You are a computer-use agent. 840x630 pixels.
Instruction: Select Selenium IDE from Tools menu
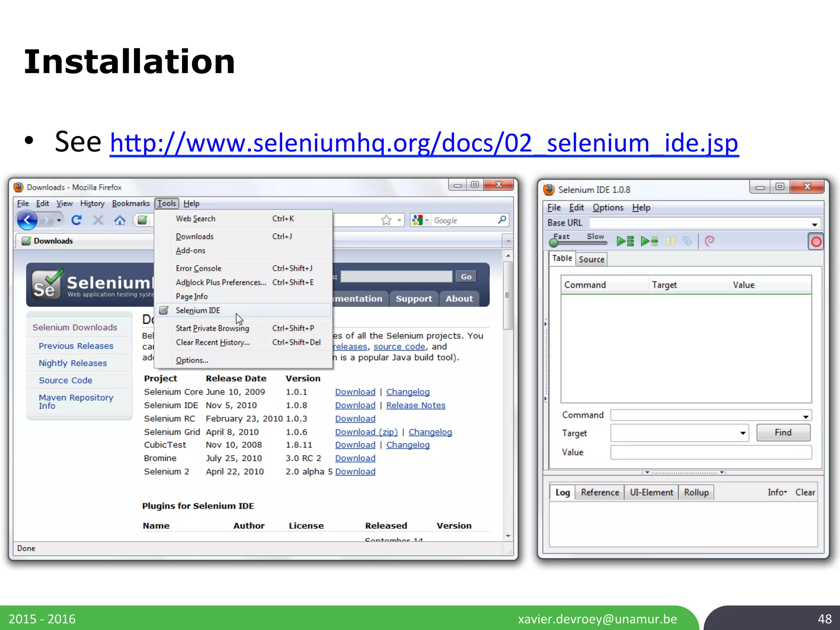pyautogui.click(x=243, y=310)
